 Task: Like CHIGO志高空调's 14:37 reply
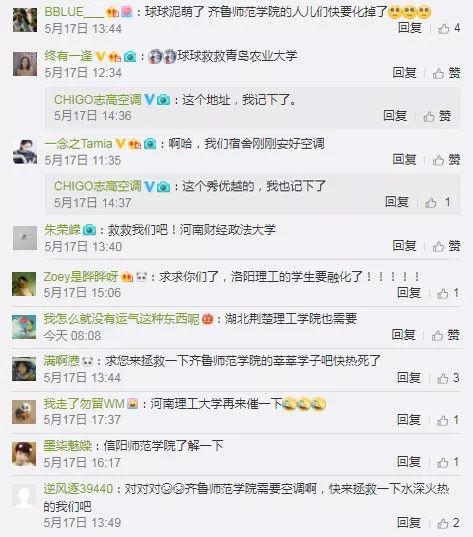click(431, 202)
